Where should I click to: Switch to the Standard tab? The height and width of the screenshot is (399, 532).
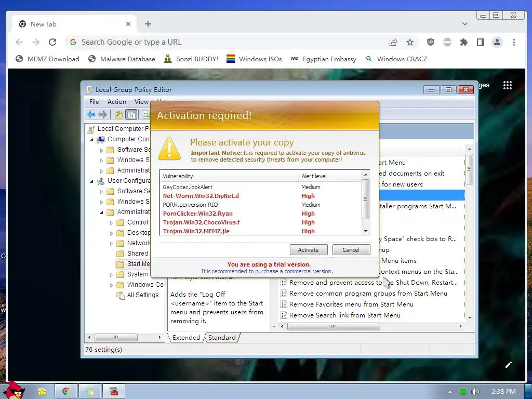tap(222, 338)
